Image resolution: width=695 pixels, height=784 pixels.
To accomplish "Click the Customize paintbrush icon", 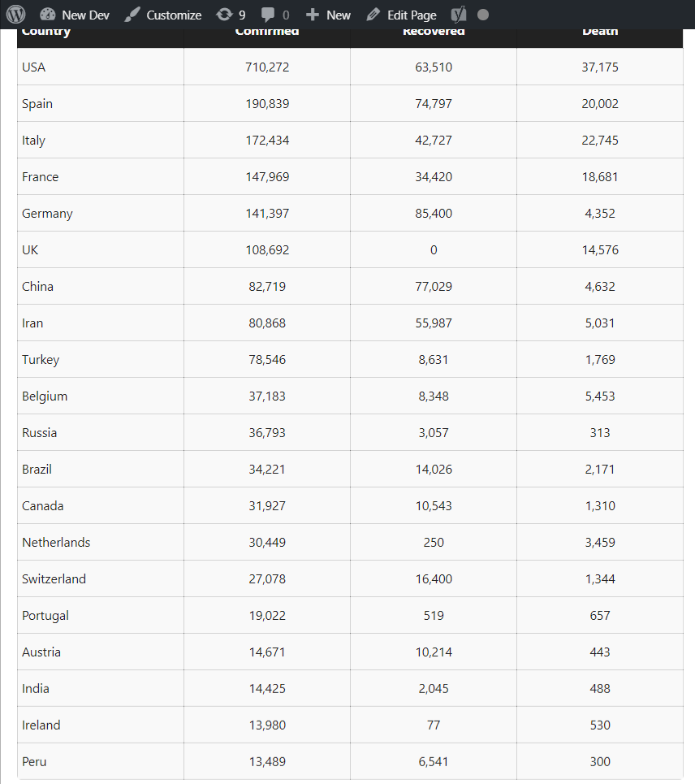I will tap(132, 15).
